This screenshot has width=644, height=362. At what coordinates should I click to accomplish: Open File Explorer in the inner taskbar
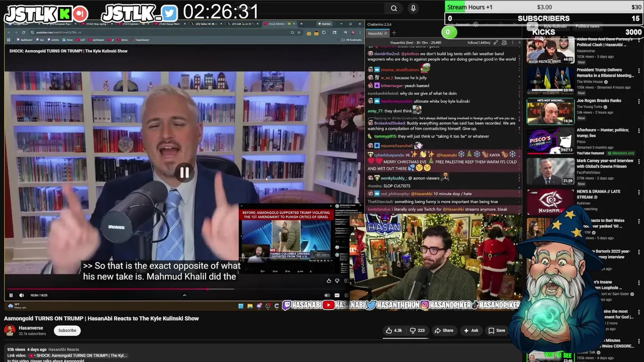[x=250, y=306]
